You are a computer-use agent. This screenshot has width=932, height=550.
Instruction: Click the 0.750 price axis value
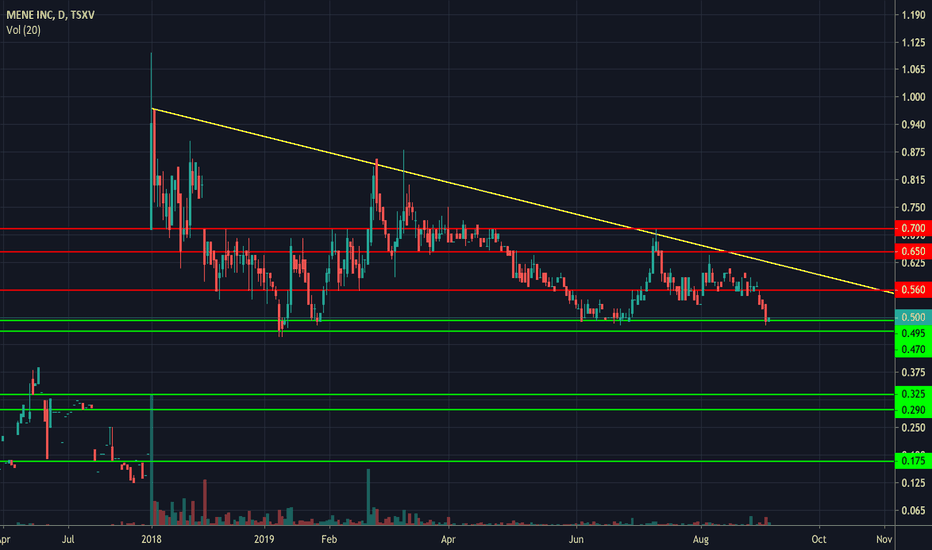(913, 208)
